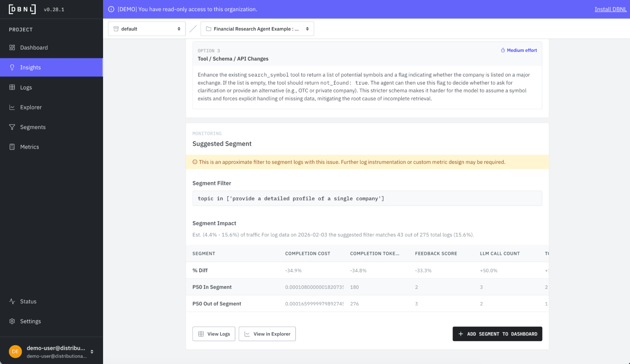Follow the Install DBNL link
This screenshot has width=630, height=364.
point(610,9)
